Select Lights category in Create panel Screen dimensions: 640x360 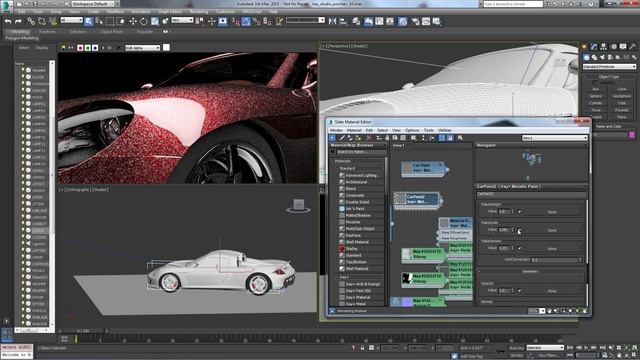(x=602, y=57)
